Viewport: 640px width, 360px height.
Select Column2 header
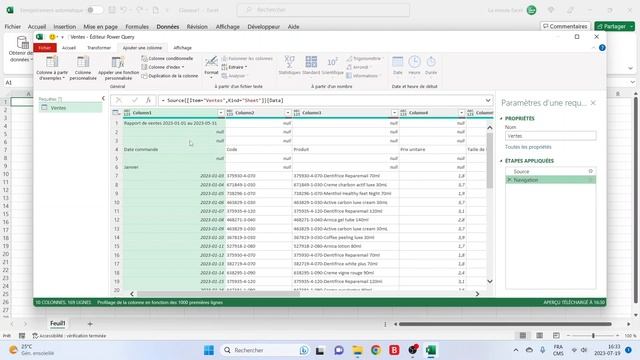pos(259,113)
